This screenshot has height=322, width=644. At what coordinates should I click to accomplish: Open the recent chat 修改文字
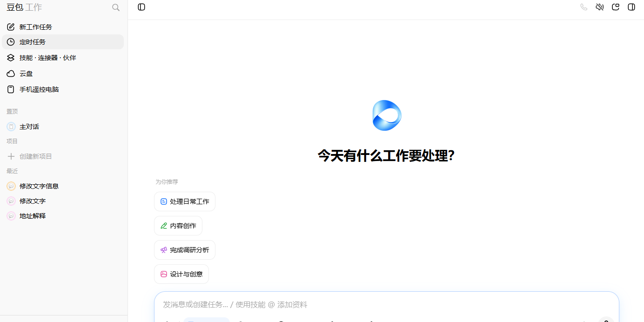pyautogui.click(x=63, y=201)
